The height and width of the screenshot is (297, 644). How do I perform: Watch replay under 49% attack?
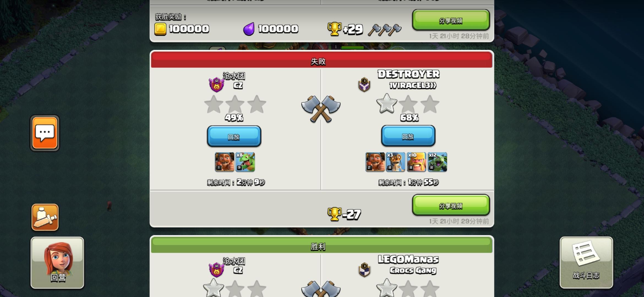click(x=234, y=136)
